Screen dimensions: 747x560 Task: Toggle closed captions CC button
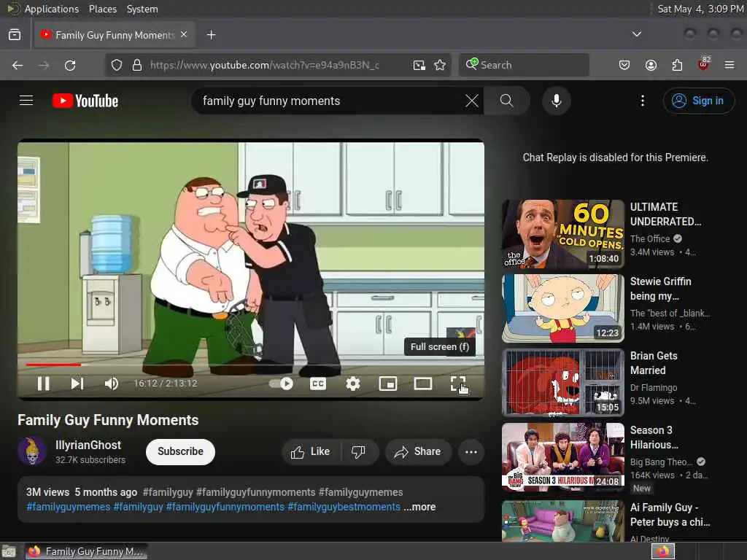[318, 384]
